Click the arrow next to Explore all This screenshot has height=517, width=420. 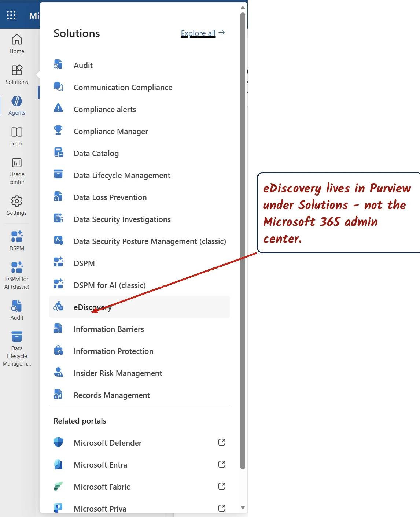click(221, 33)
